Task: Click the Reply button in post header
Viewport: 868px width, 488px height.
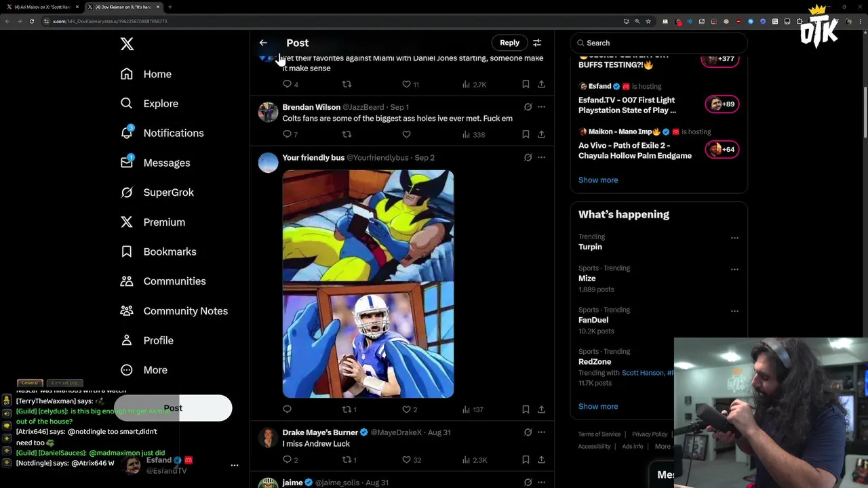Action: coord(509,43)
